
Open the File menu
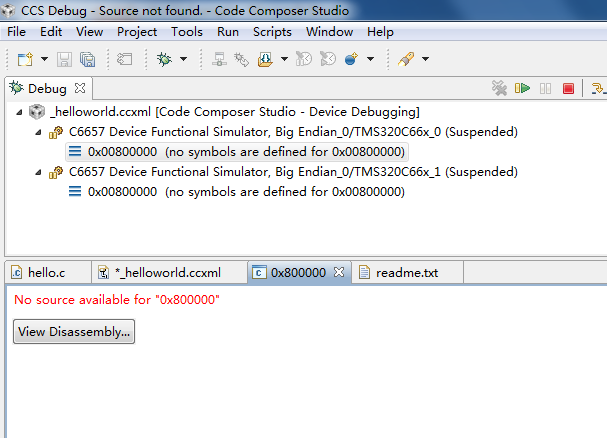[16, 32]
